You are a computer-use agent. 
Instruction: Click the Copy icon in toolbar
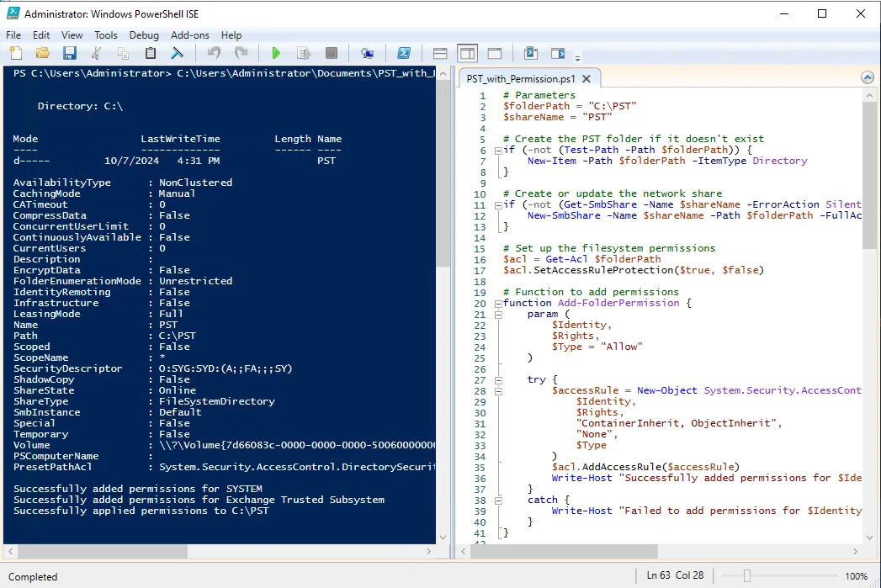point(123,53)
